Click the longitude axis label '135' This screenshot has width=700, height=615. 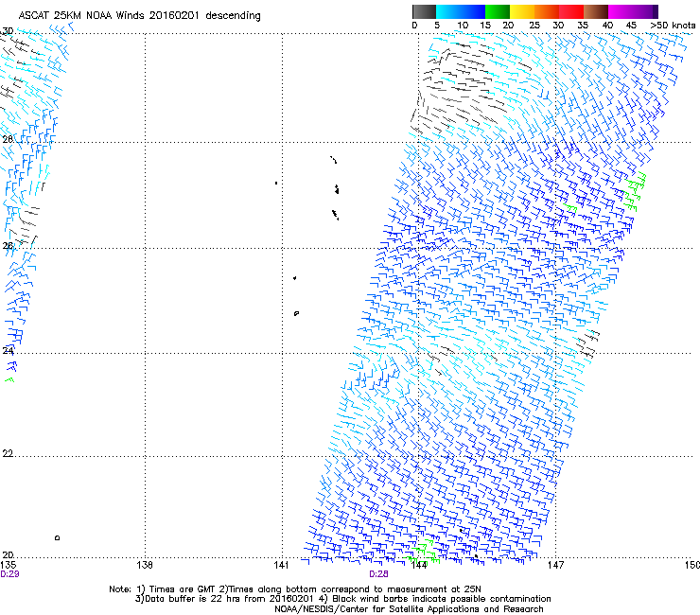[x=8, y=565]
